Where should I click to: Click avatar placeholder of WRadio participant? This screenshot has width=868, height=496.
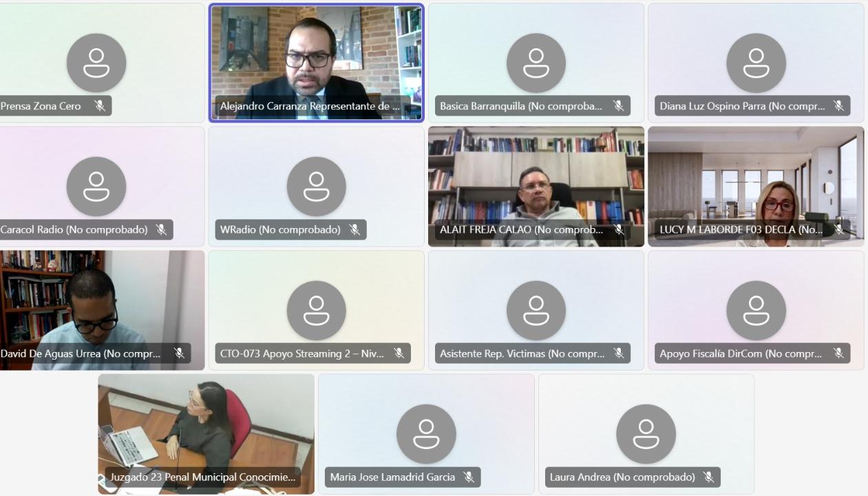(317, 187)
